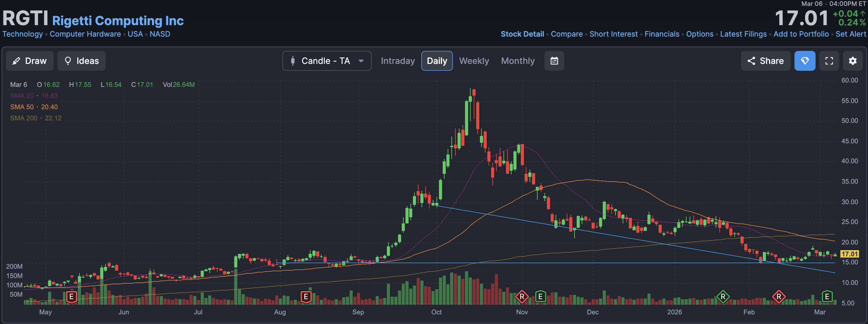This screenshot has height=324, width=868.
Task: Open the calendar date range picker
Action: (x=554, y=61)
